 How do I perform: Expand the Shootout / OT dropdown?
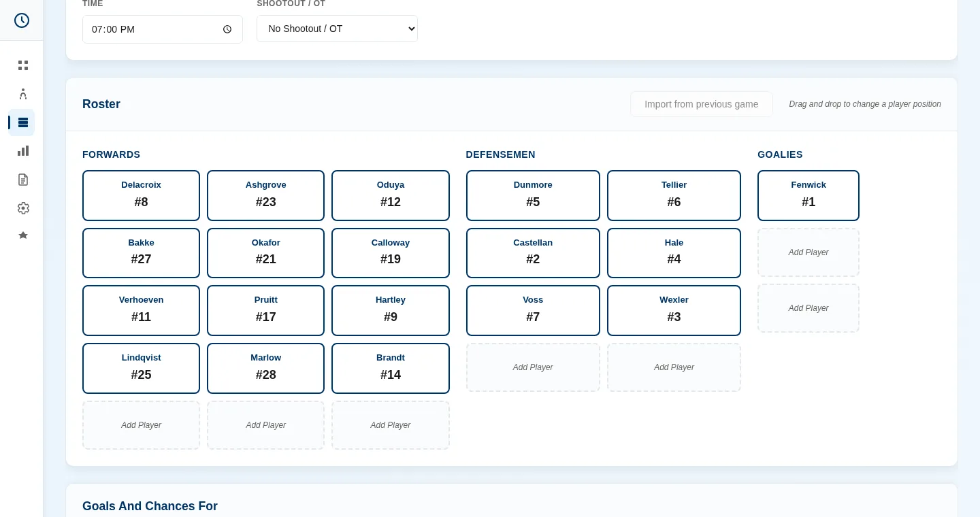(337, 29)
